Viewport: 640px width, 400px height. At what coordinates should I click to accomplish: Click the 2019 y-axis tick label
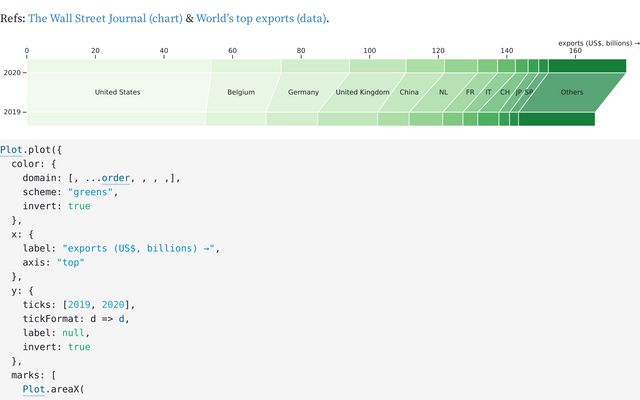12,112
